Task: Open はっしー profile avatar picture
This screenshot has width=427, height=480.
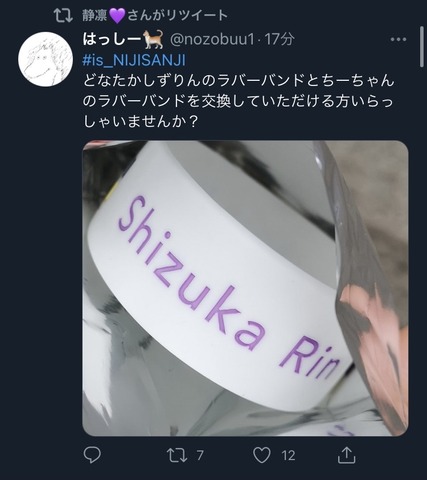Action: (45, 60)
